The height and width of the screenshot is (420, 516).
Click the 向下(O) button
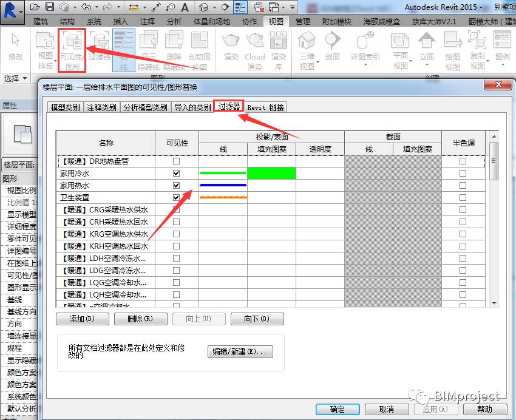[x=257, y=319]
